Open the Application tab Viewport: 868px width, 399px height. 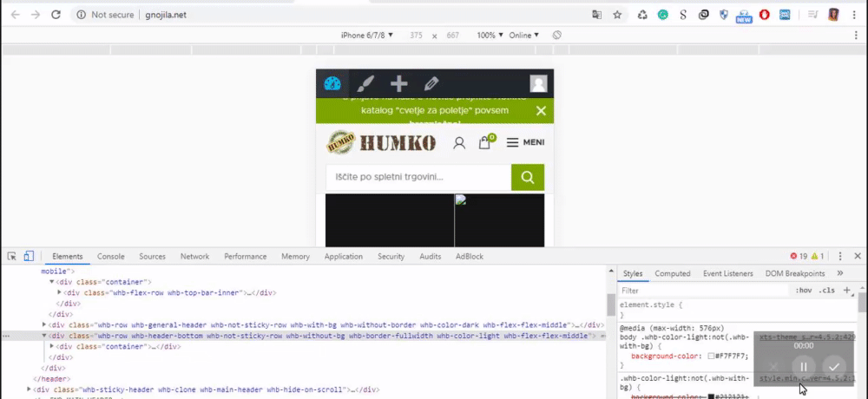344,257
